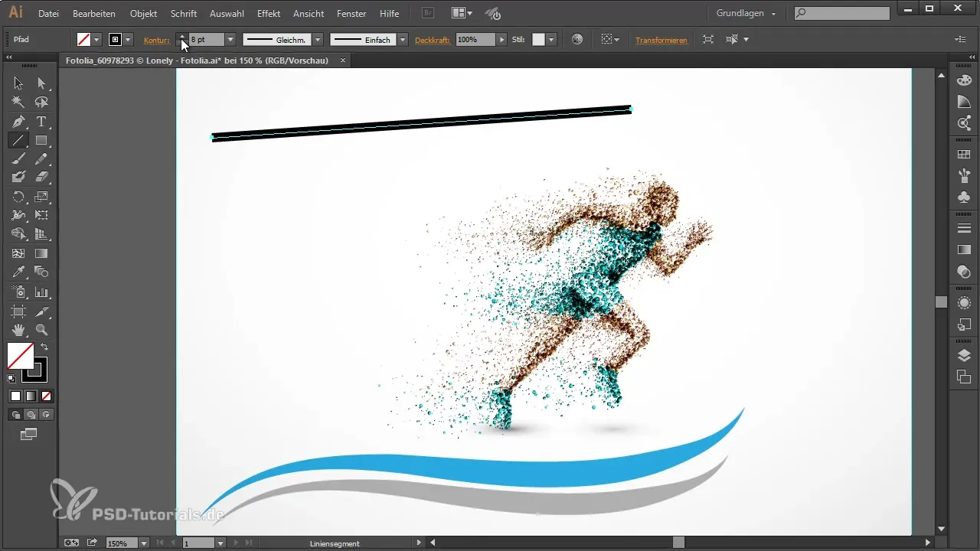Enable Draw Normal mode

[x=15, y=415]
